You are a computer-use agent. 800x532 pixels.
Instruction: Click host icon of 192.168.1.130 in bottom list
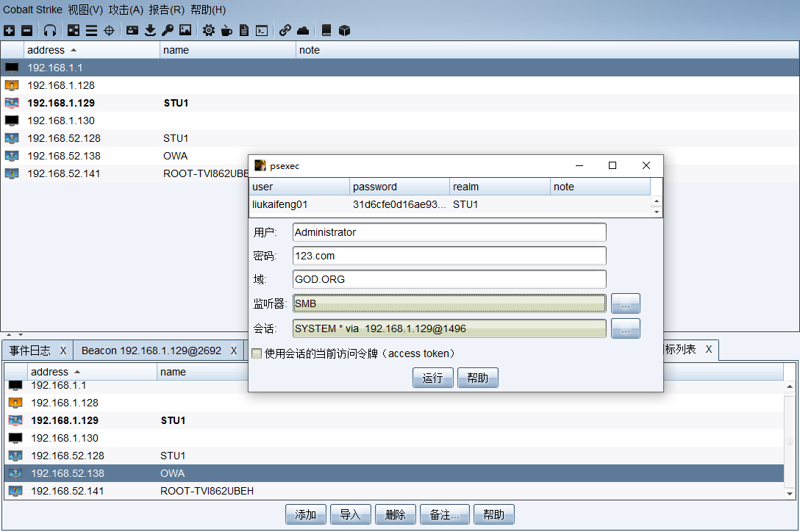click(15, 438)
